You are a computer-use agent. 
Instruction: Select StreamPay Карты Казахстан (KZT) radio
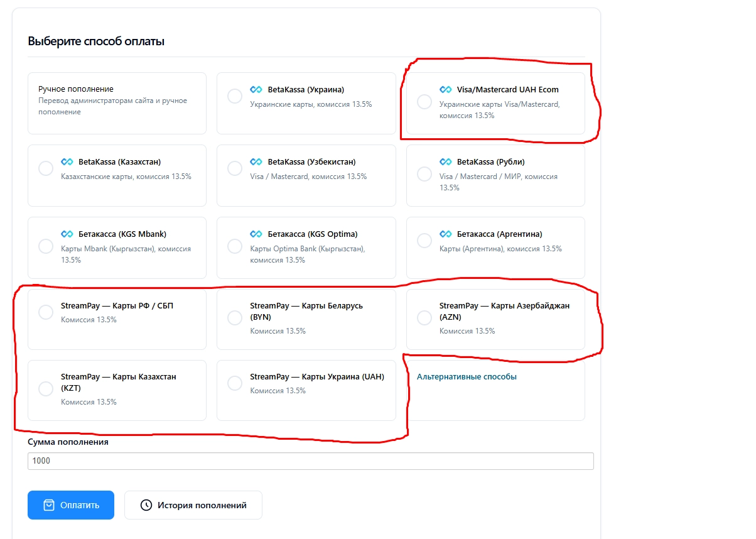click(46, 389)
